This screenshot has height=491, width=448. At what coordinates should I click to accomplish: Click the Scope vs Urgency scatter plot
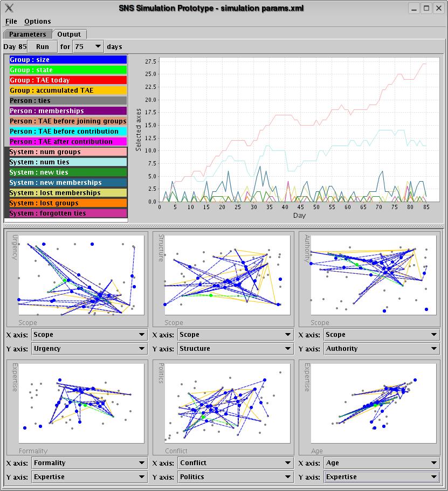point(81,275)
